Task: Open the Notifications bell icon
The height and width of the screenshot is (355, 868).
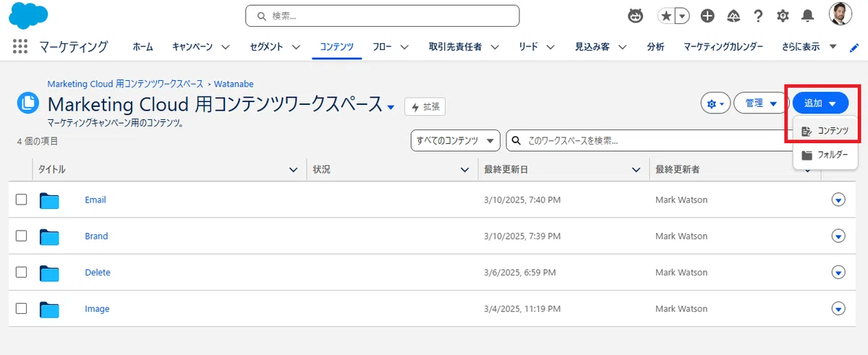Action: point(807,16)
